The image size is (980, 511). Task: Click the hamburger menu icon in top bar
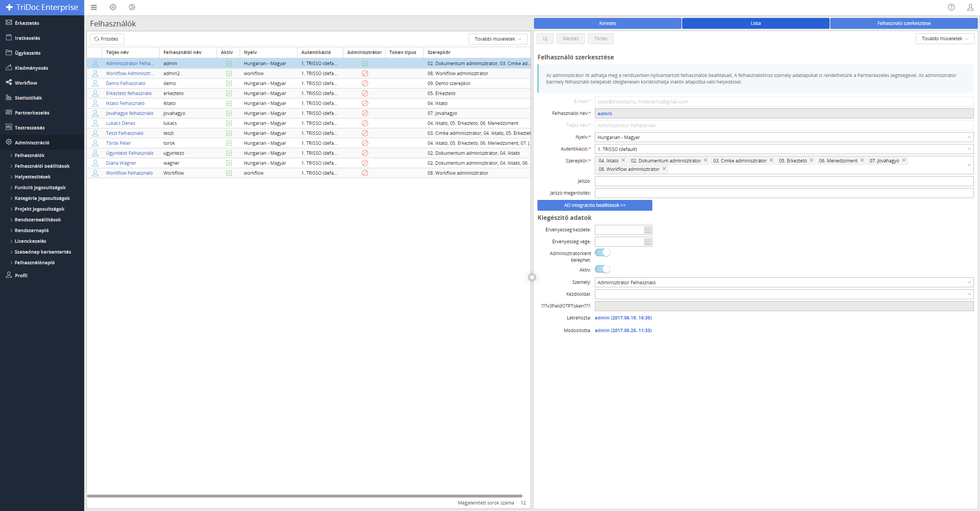pos(94,7)
